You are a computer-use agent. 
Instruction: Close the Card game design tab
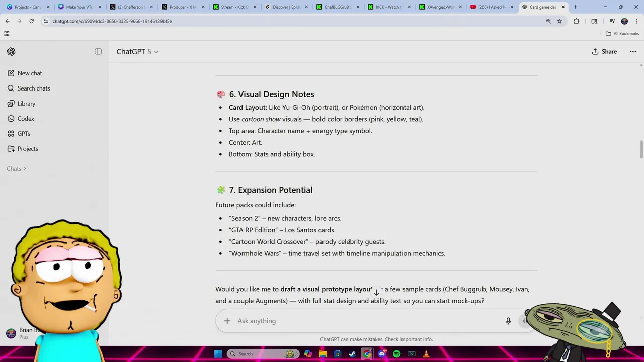(x=563, y=7)
